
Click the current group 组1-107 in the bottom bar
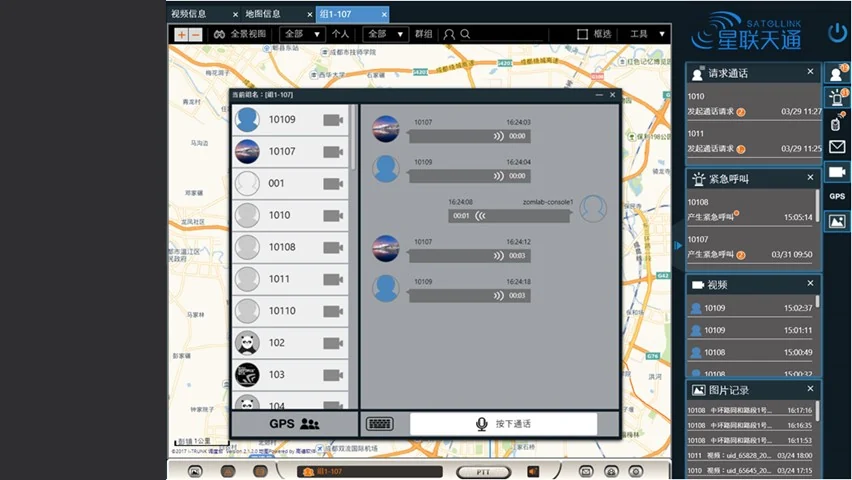click(369, 471)
